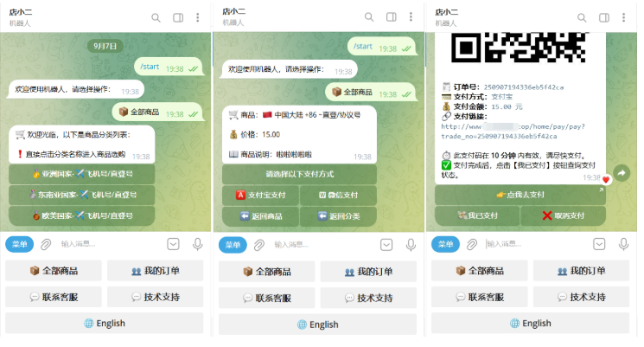Click 技术支持 keyboard button in middle chat
The image size is (644, 347).
tap(368, 298)
